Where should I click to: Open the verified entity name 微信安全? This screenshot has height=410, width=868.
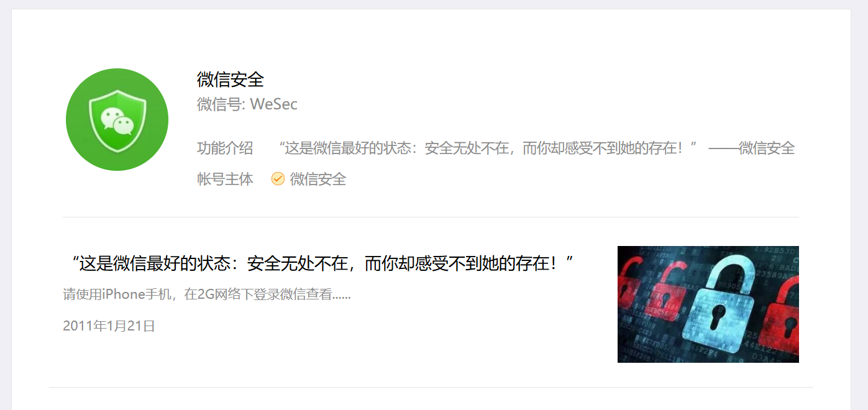[318, 179]
